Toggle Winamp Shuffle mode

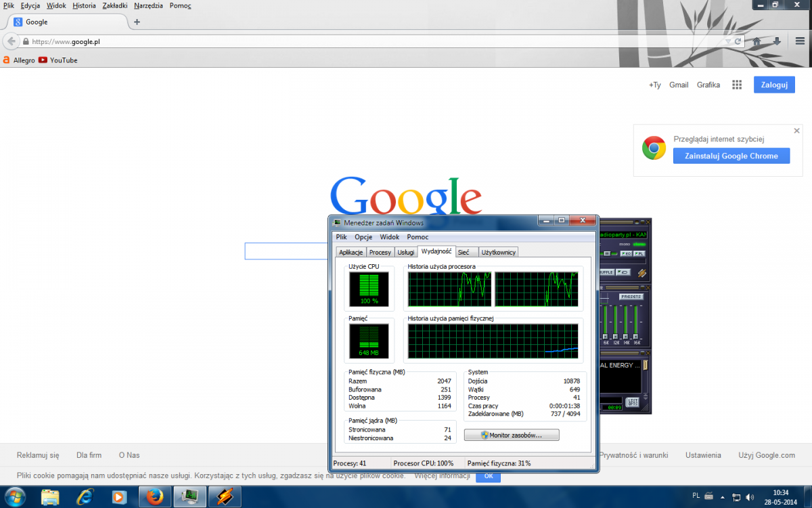pos(607,272)
